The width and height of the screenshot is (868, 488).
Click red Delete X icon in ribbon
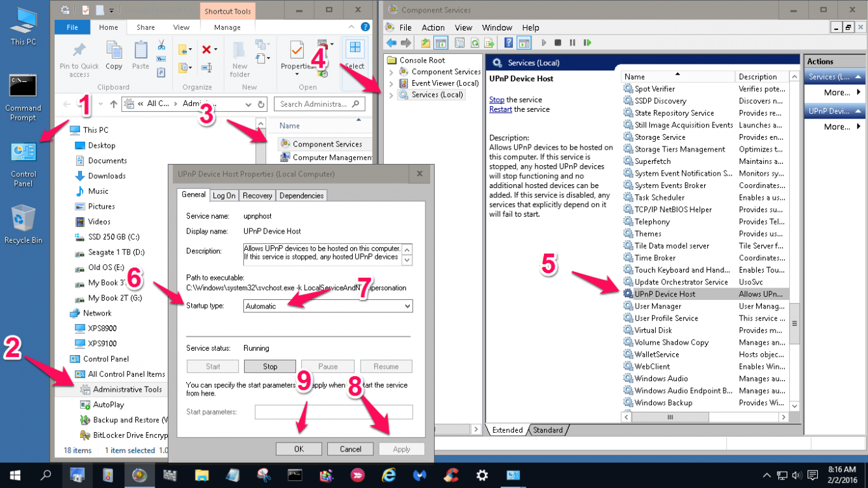pyautogui.click(x=206, y=49)
